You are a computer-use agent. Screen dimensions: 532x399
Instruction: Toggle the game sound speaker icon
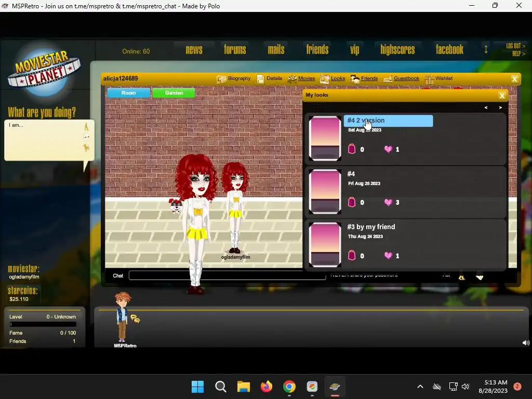[x=526, y=343]
